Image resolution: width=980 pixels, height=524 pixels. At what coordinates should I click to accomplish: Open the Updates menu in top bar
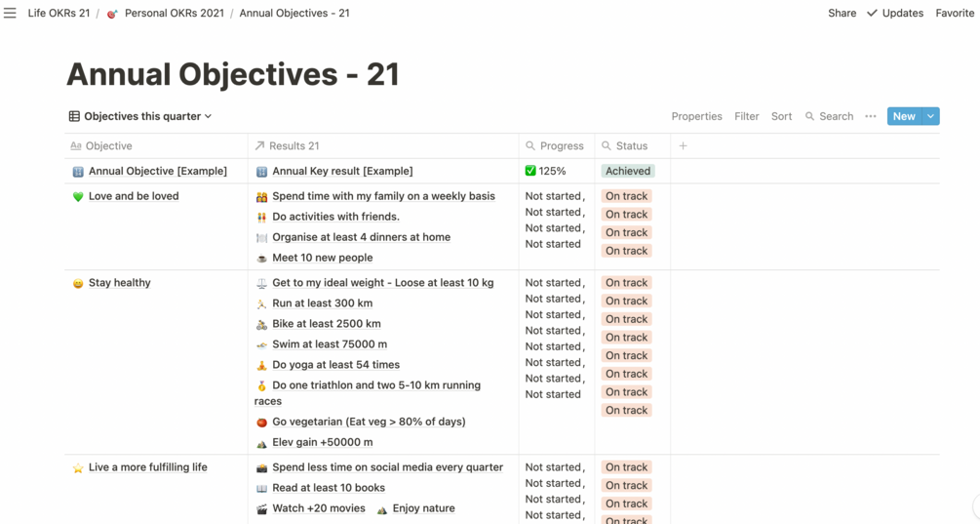(x=895, y=13)
